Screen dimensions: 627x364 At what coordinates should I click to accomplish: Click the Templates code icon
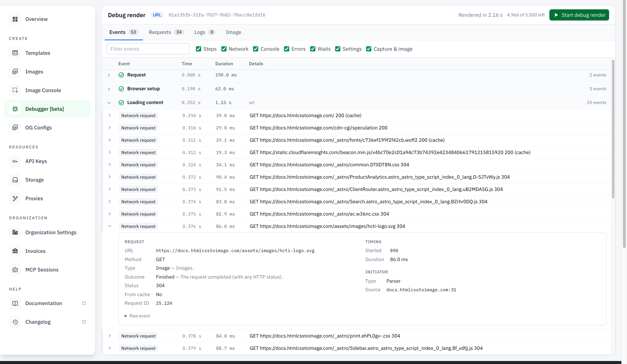pos(15,53)
